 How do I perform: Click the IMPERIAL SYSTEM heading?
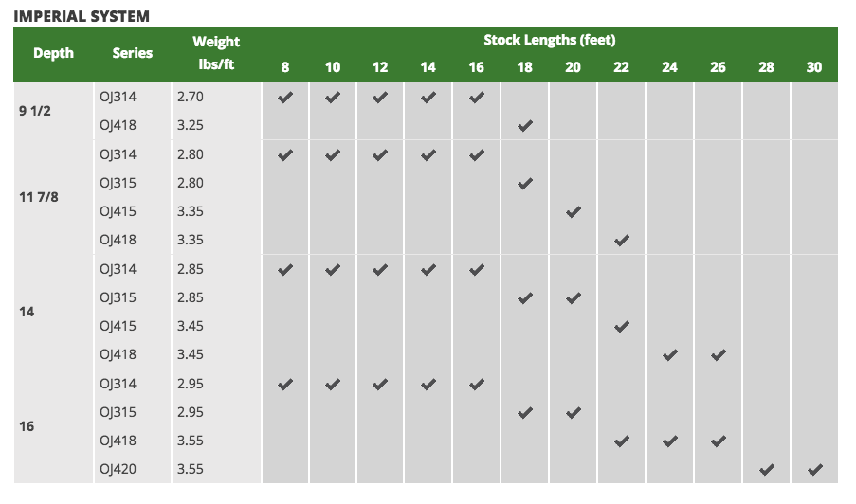[82, 16]
